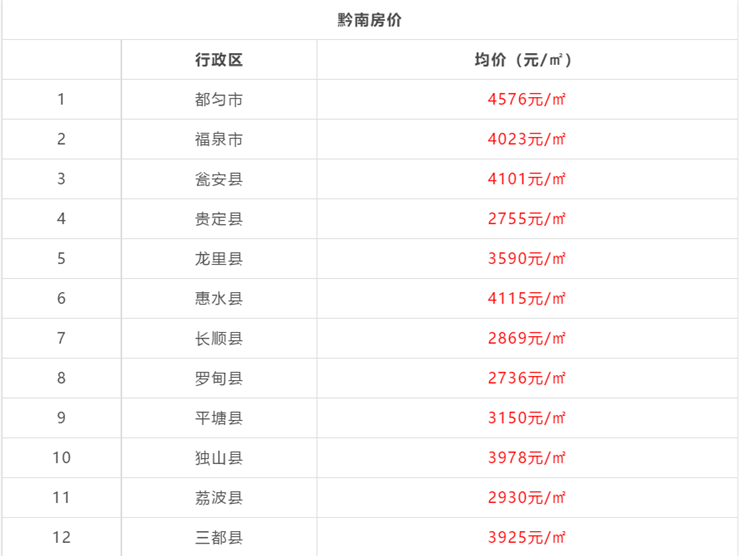The width and height of the screenshot is (740, 556).
Task: Click the 4023元/㎡ price value
Action: (x=527, y=139)
